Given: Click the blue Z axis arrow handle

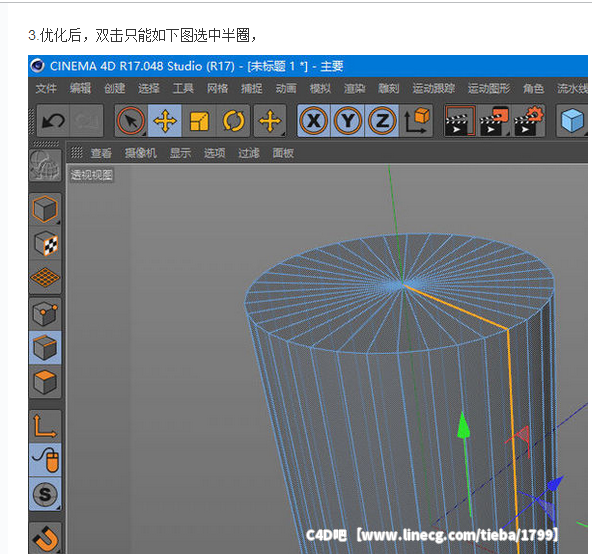Looking at the screenshot, I should tap(555, 484).
